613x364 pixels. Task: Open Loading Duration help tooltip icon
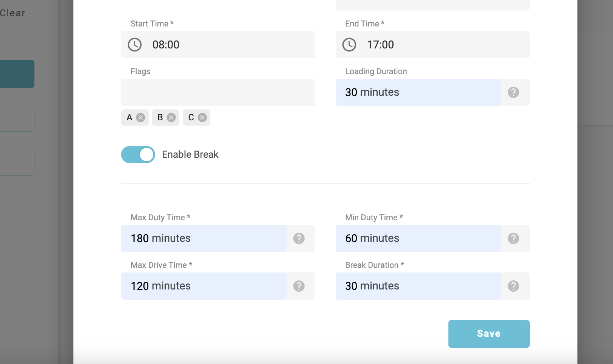coord(513,92)
